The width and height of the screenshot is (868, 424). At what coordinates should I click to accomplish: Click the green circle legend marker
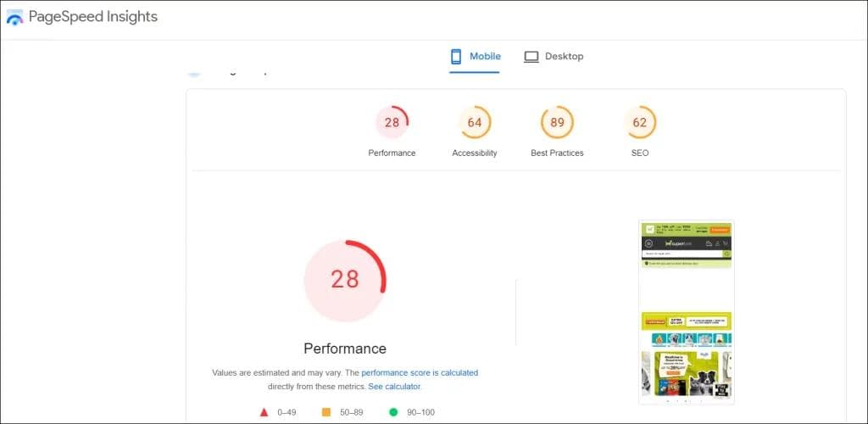click(393, 412)
